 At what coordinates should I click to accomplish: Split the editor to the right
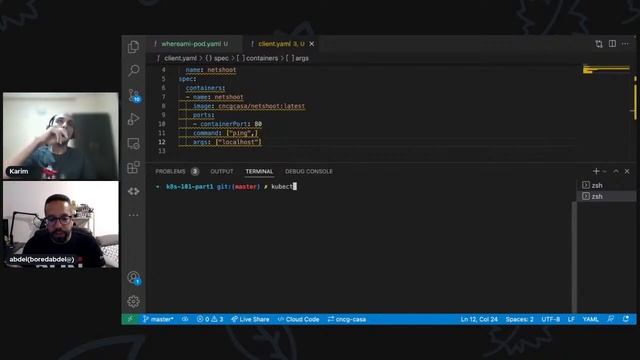[x=612, y=44]
